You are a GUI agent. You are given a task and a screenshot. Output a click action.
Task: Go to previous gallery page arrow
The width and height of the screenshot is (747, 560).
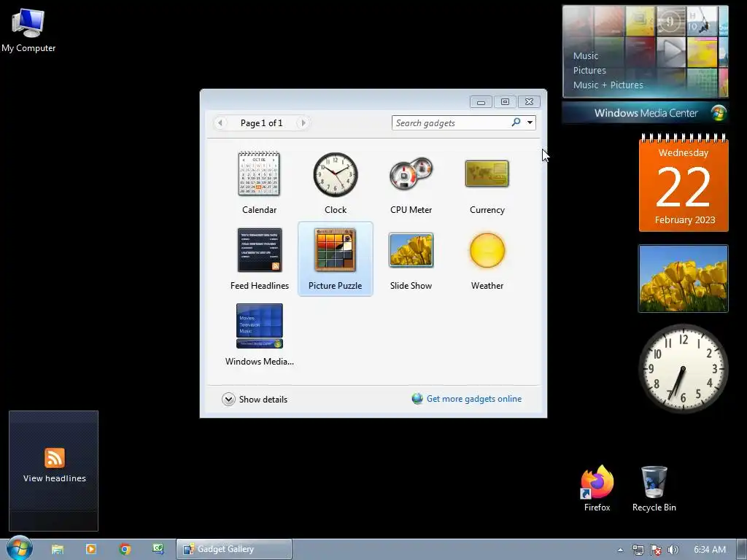click(x=220, y=122)
